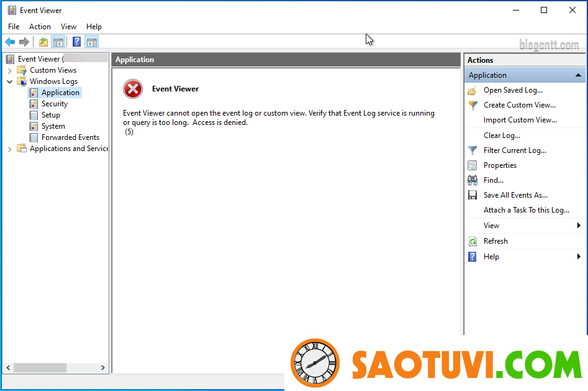Image resolution: width=588 pixels, height=391 pixels.
Task: Click the Save All Events floppy icon
Action: coord(473,195)
